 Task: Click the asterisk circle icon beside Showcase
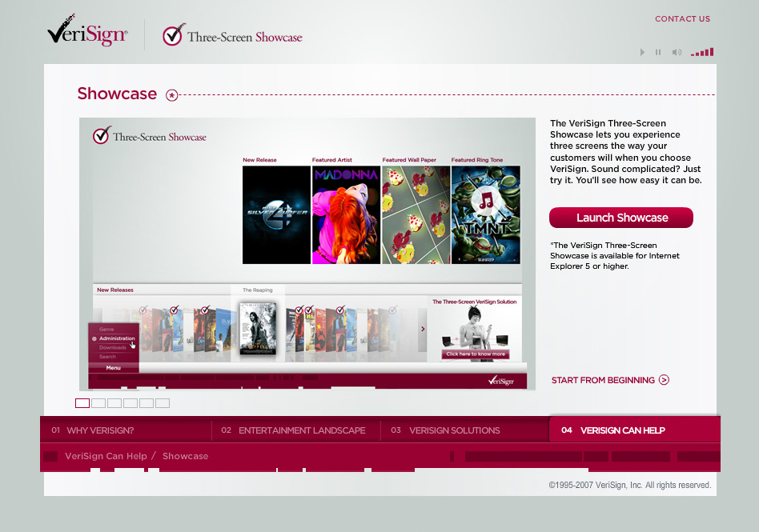click(x=172, y=95)
